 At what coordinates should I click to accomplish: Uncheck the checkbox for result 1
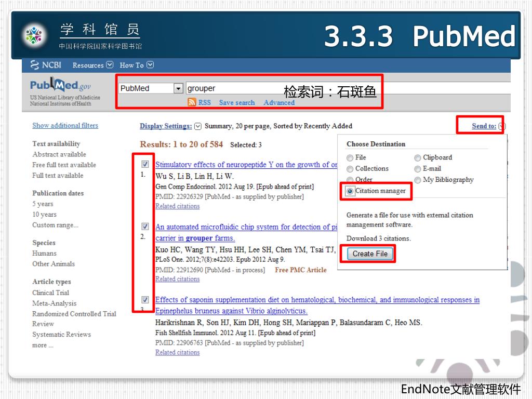(145, 164)
